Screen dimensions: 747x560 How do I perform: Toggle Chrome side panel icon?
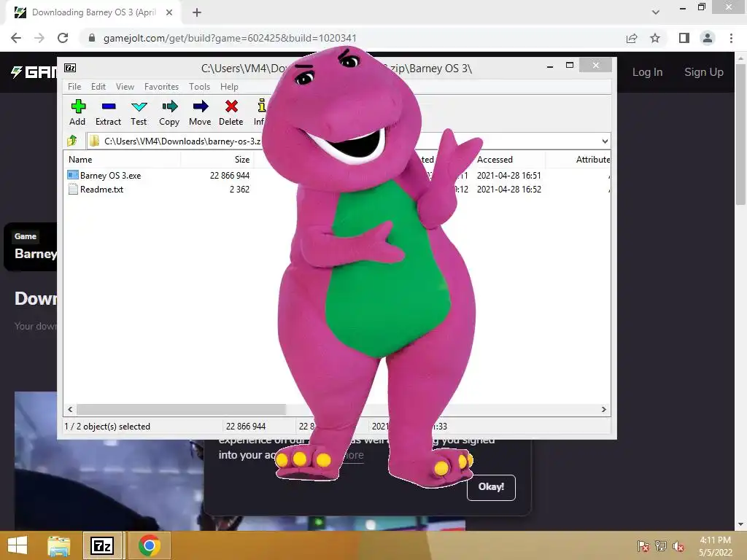pos(684,38)
